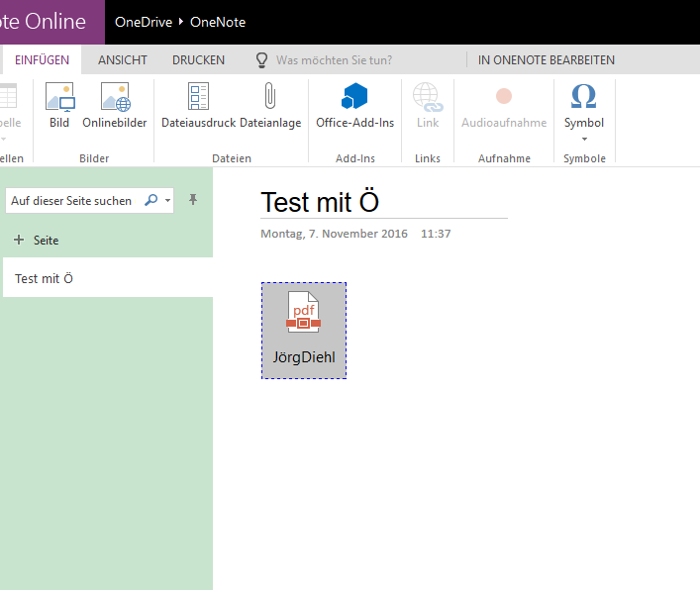This screenshot has height=590, width=700.
Task: Click the Dateianlage paperclip icon
Action: coord(269,98)
